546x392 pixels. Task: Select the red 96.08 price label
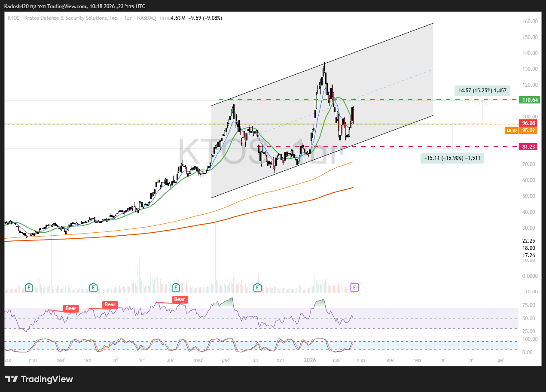coord(529,123)
